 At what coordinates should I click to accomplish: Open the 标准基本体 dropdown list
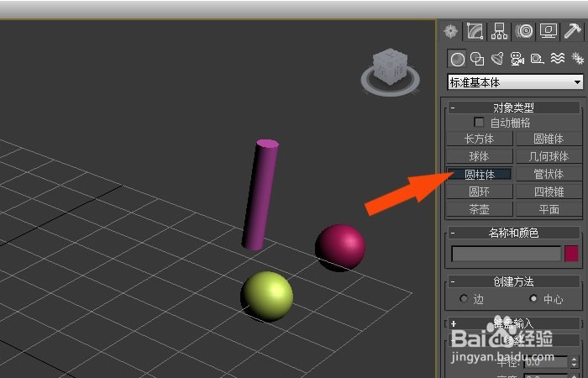[x=515, y=82]
